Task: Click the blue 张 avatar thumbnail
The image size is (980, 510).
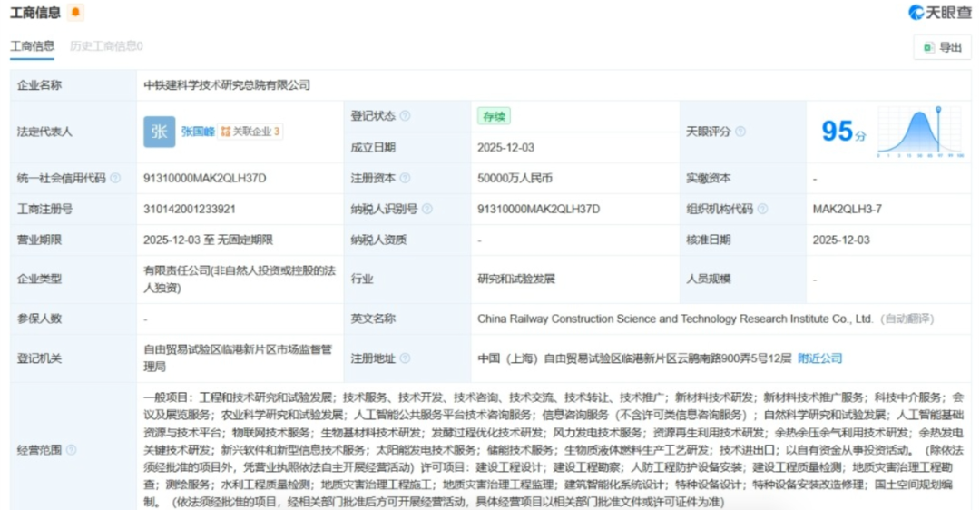Action: (x=160, y=132)
